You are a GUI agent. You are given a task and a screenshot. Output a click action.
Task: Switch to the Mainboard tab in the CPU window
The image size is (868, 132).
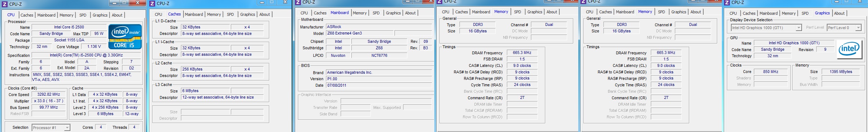(x=46, y=15)
